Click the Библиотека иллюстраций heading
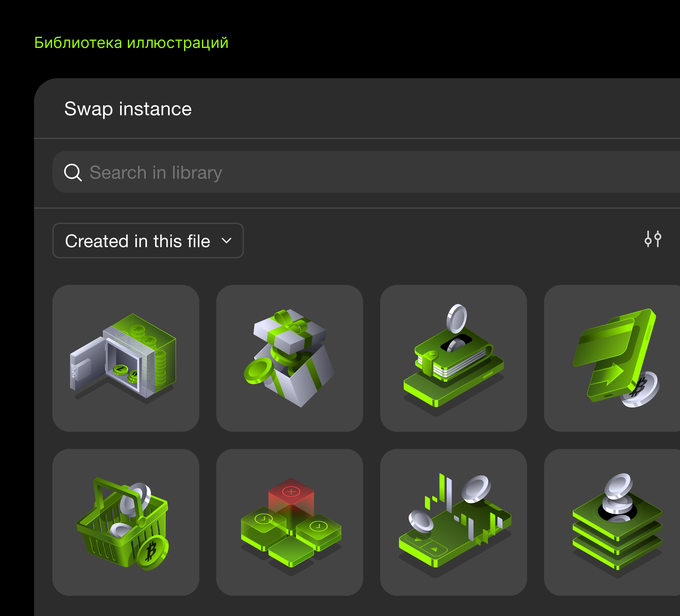 tap(131, 43)
